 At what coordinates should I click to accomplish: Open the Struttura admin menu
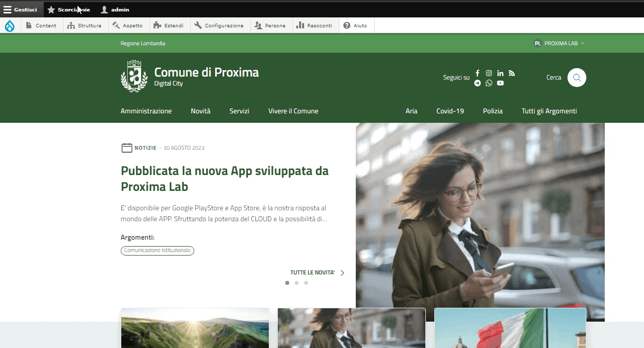coord(84,26)
